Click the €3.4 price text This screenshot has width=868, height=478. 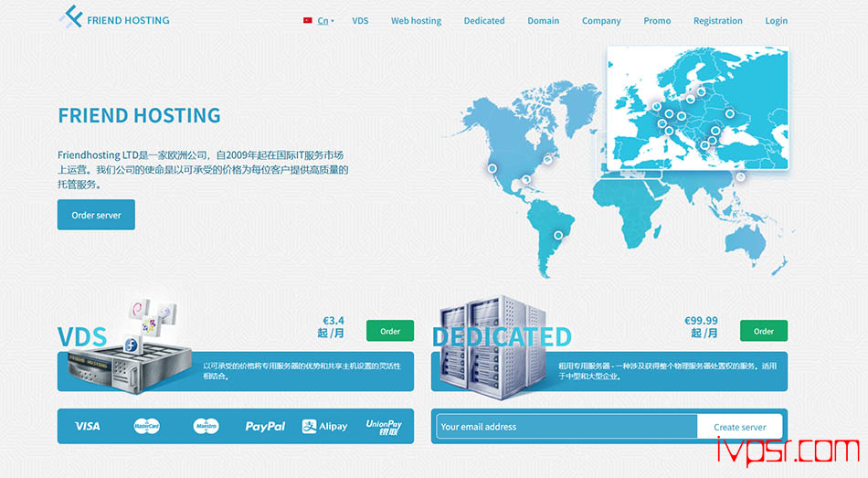tap(333, 321)
